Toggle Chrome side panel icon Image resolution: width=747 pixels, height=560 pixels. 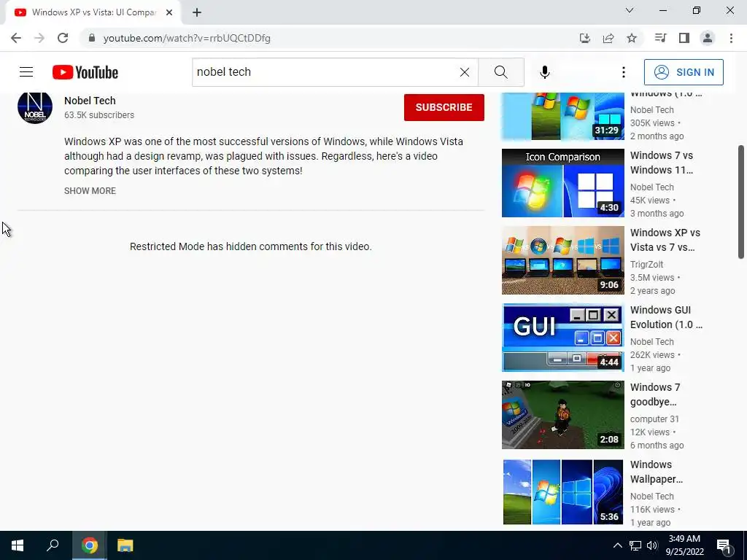tap(684, 38)
